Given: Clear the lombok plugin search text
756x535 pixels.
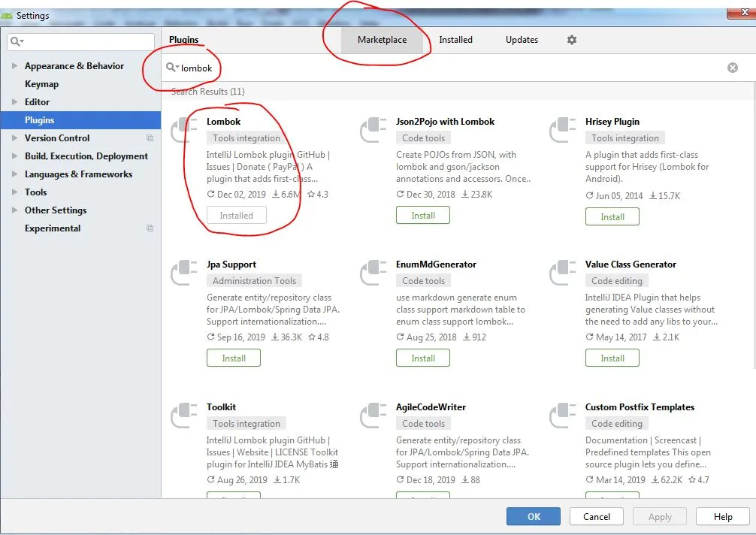Looking at the screenshot, I should coord(733,68).
